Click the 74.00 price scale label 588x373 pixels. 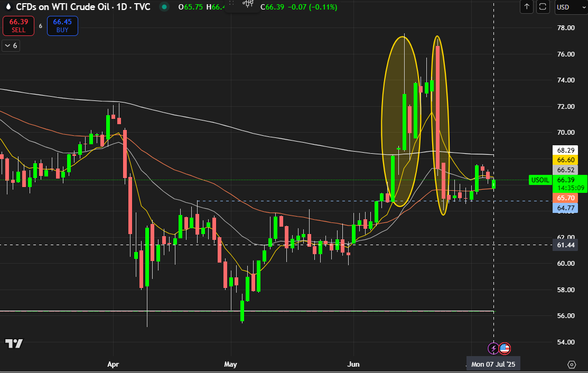[x=565, y=80]
